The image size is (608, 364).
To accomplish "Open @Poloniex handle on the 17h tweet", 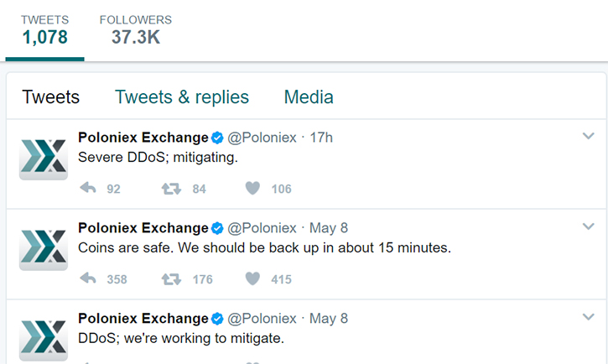I will pyautogui.click(x=262, y=138).
